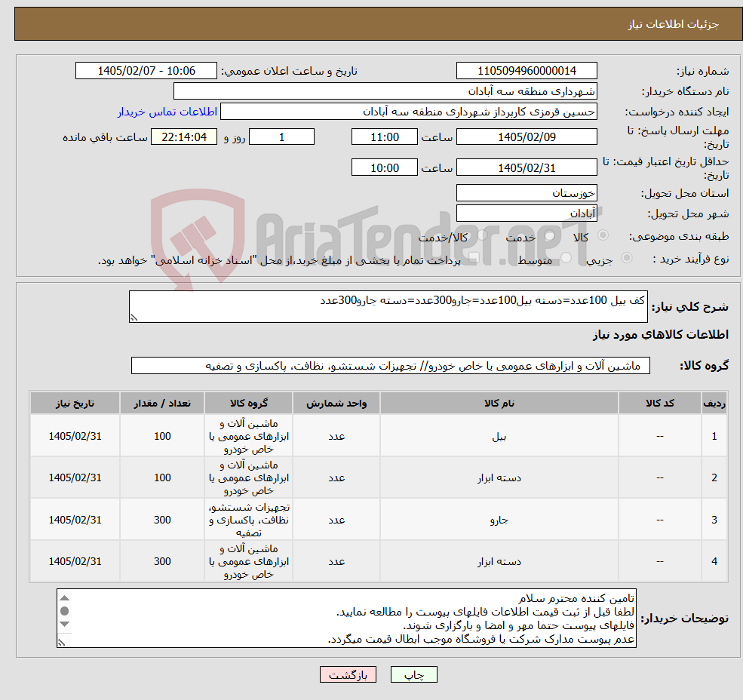This screenshot has width=743, height=700.
Task: Click the goods group field
Action: tap(391, 365)
